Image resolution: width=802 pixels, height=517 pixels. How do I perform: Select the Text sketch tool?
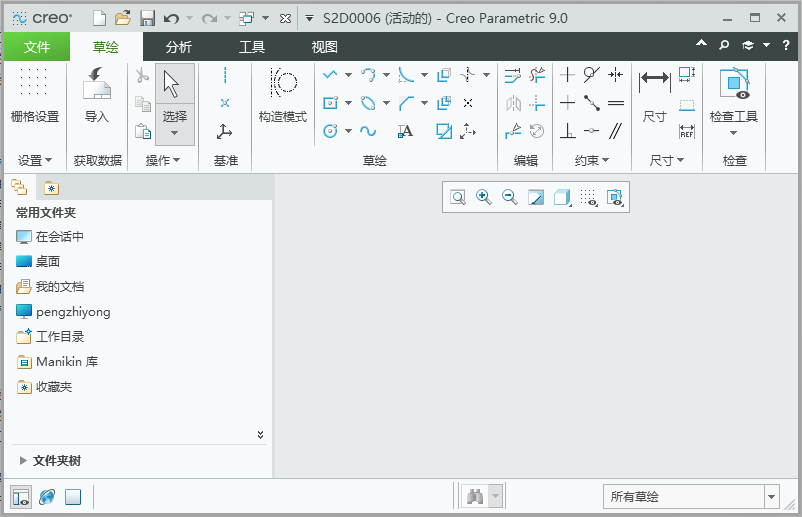[x=405, y=131]
